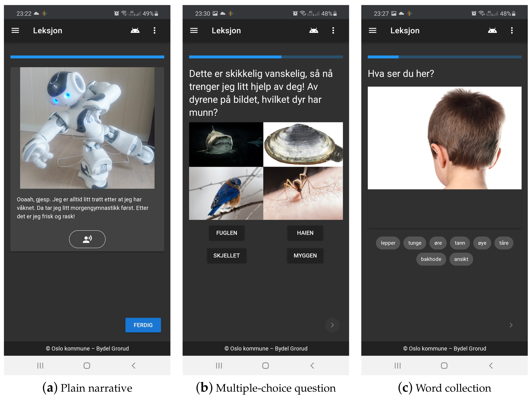Tap Android debug icon in Word collection screen
Viewport: 532px width, 400px height.
pyautogui.click(x=492, y=31)
